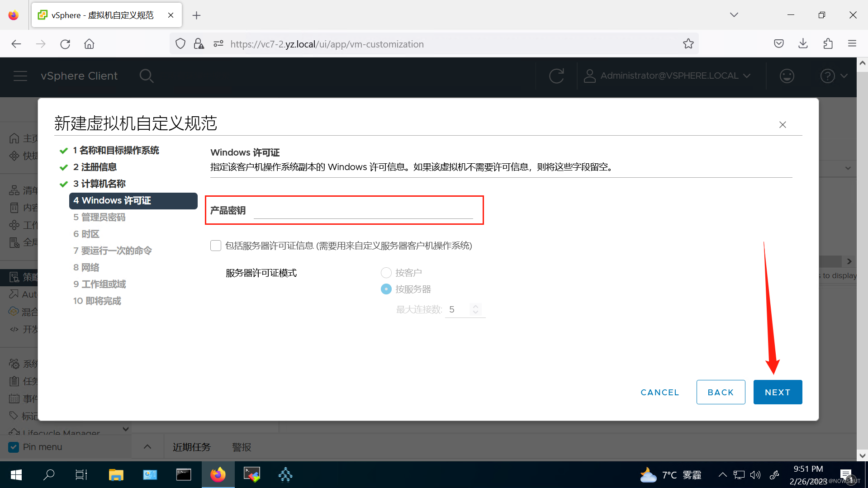The height and width of the screenshot is (488, 868).
Task: Switch to the 警报 tab
Action: coord(241,446)
